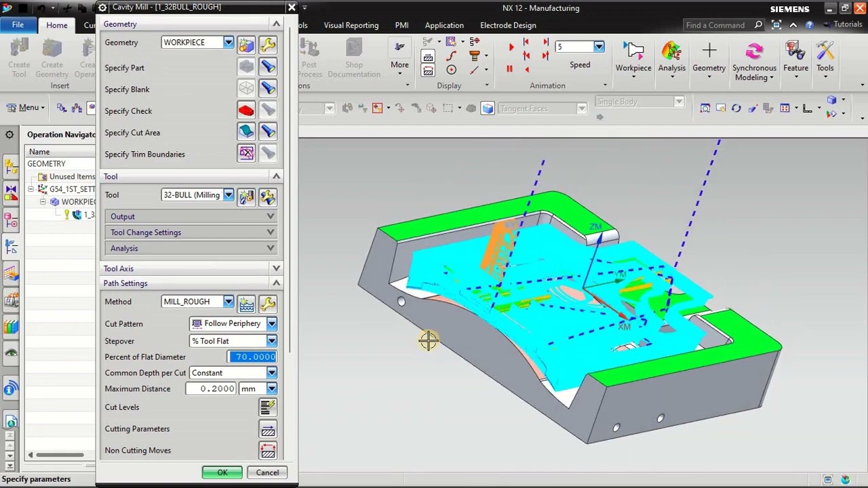Open Common Depth per Cut dropdown
This screenshot has height=488, width=868.
pyautogui.click(x=271, y=373)
